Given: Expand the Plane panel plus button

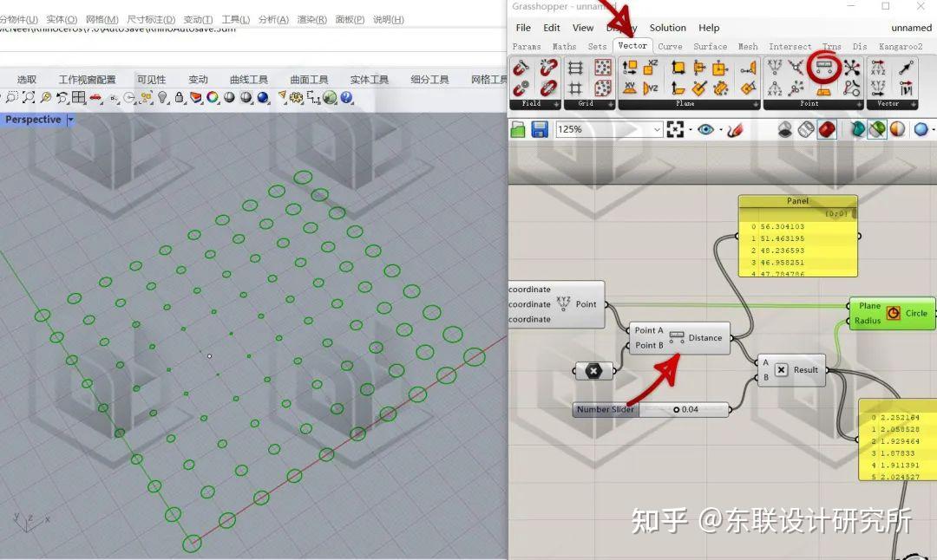Looking at the screenshot, I should coord(756,105).
